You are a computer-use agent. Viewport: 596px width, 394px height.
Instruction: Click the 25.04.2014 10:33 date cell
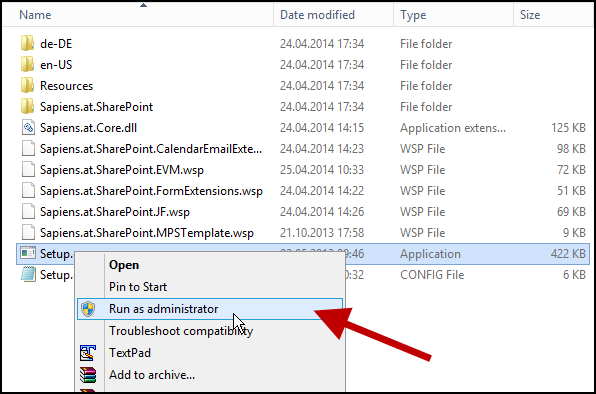tap(322, 169)
